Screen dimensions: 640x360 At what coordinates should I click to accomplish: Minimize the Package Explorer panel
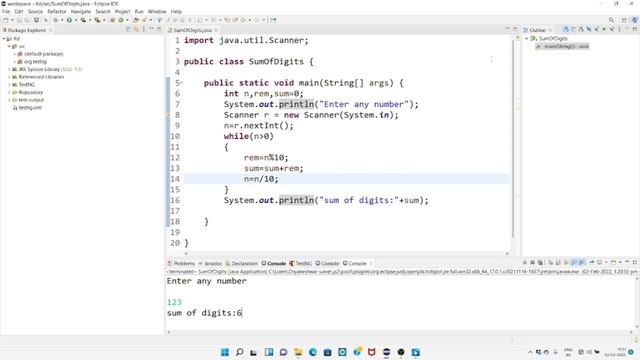pyautogui.click(x=151, y=29)
